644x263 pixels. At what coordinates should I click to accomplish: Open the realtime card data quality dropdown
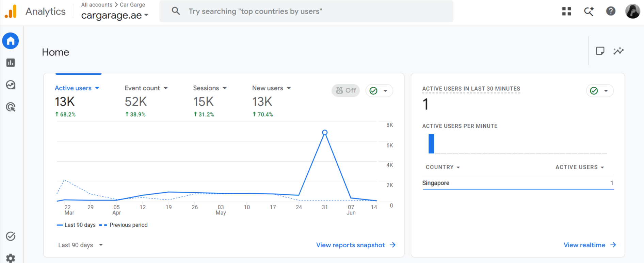point(600,91)
